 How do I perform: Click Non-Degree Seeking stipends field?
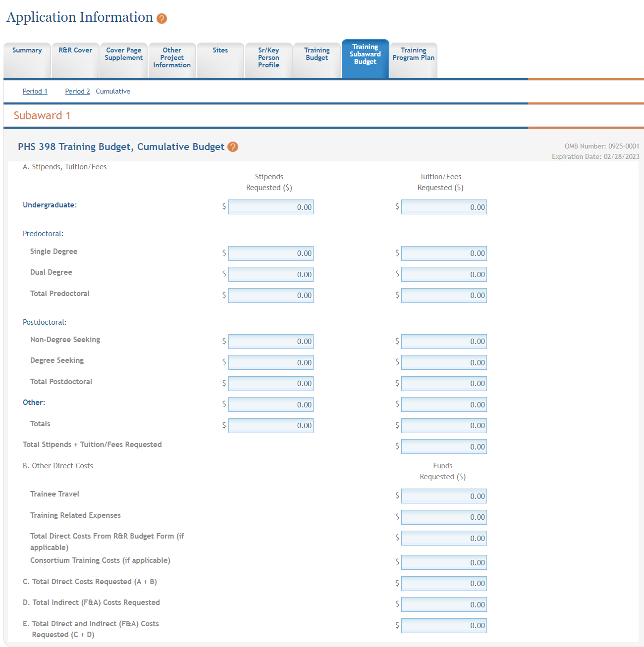(x=270, y=342)
